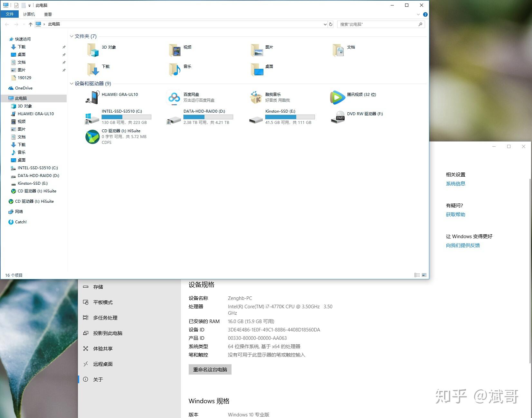This screenshot has height=418, width=532.
Task: Open the 3D 对象 folder icon
Action: [93, 50]
